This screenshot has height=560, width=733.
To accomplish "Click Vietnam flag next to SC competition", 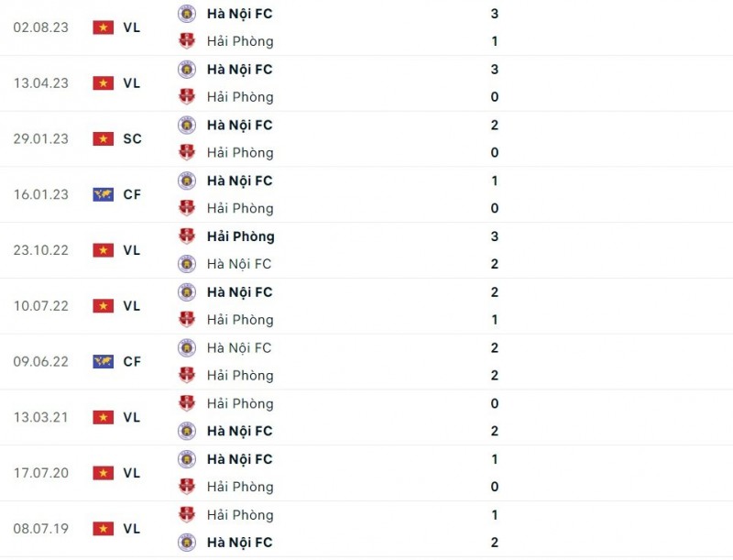I will [103, 139].
